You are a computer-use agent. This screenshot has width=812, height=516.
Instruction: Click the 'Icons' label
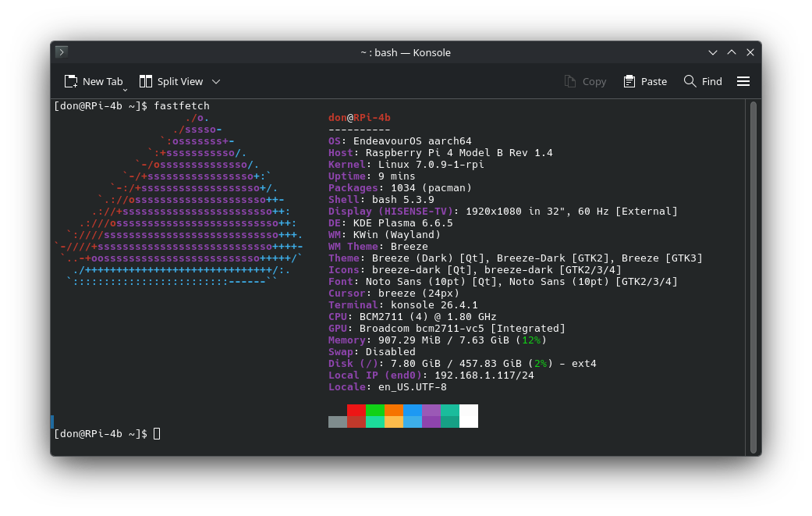[344, 270]
